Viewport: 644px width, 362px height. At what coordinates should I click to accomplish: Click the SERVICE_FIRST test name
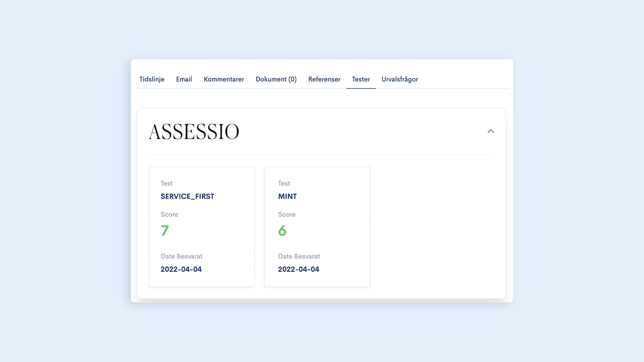click(187, 196)
